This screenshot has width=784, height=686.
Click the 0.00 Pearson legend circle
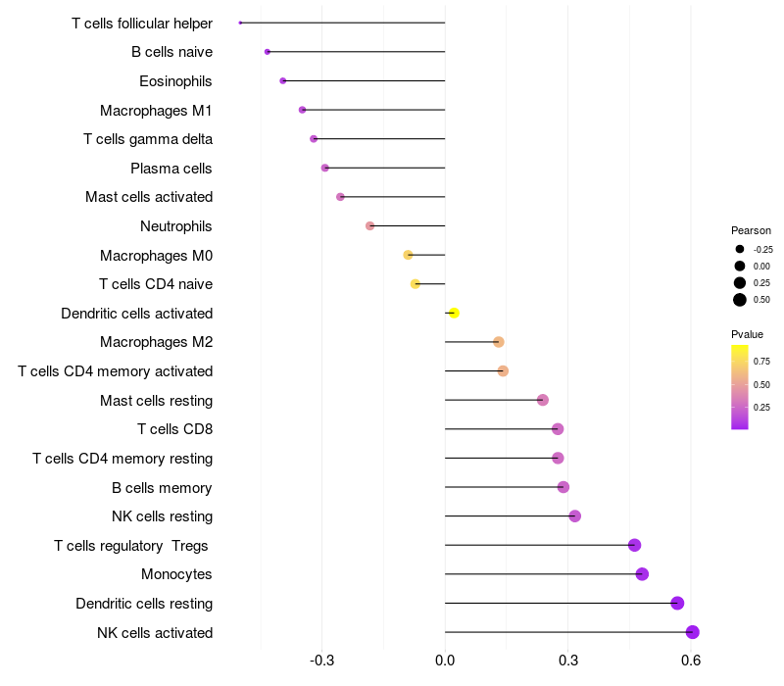[740, 266]
